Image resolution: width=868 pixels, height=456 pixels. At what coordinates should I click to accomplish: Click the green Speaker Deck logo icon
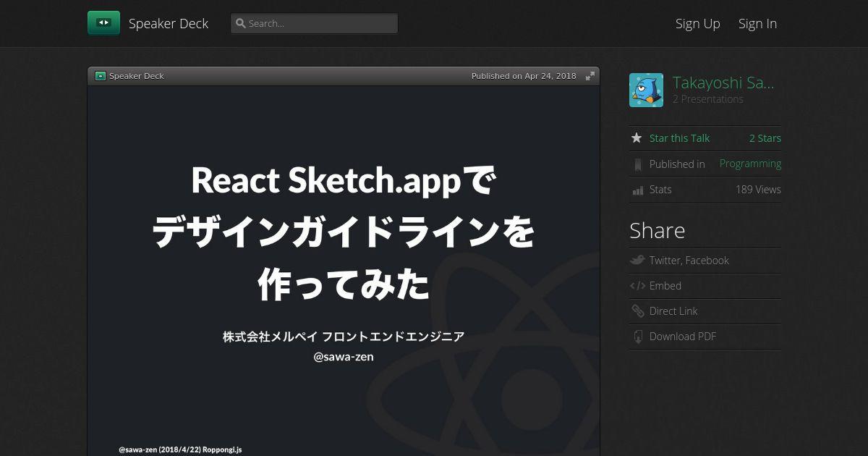103,23
